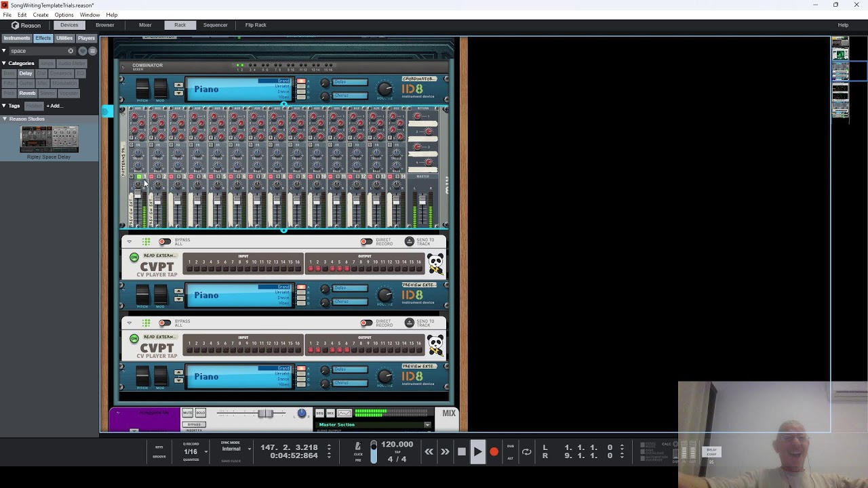Click the first CVPT device grid icon
This screenshot has width=868, height=488.
tap(146, 241)
